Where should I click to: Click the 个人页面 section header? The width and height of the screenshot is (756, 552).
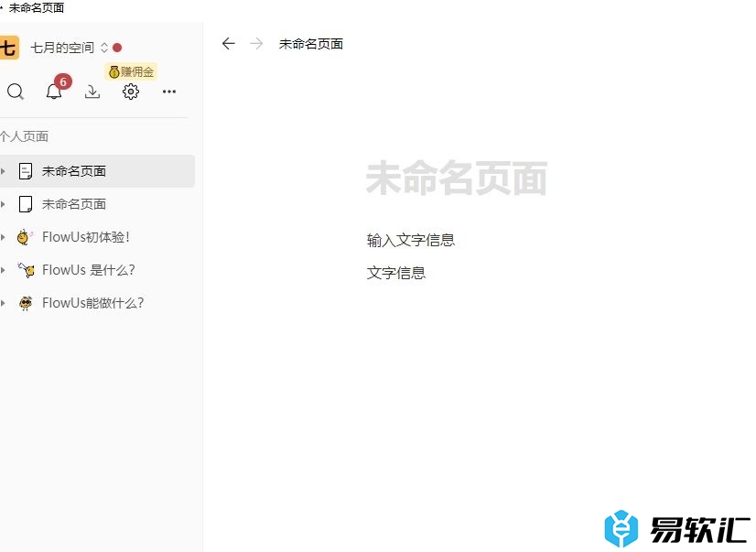pos(24,136)
